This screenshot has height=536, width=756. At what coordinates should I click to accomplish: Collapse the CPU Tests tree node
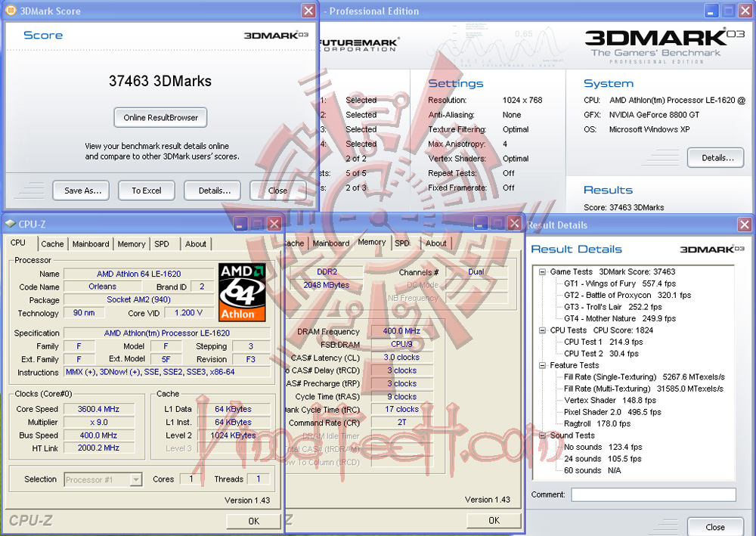coord(542,330)
